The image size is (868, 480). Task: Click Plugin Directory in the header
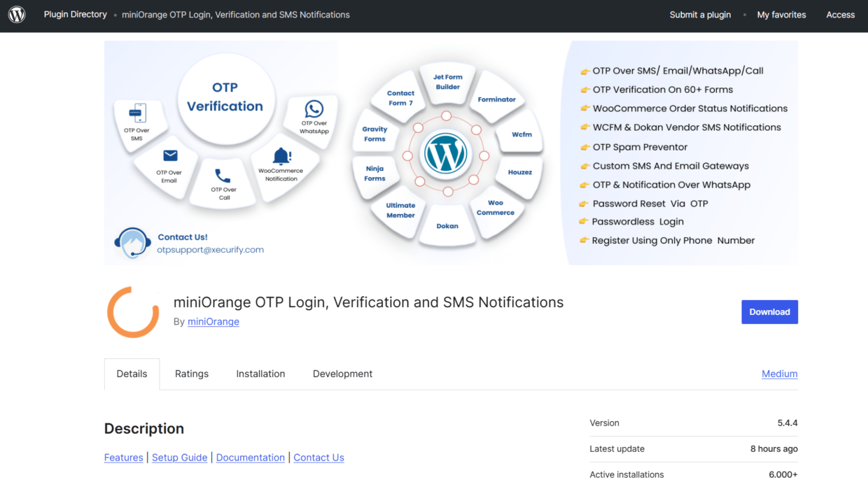(75, 14)
